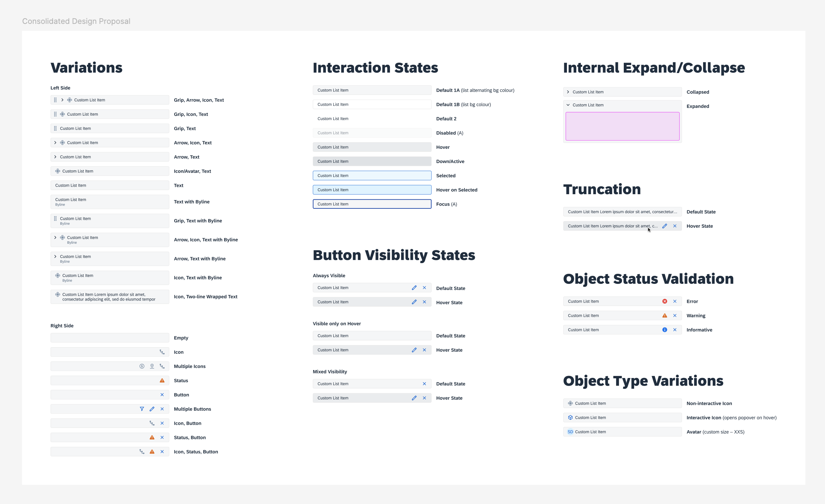Click the SD avatar badge
Screen dimensions: 825x504
pos(570,432)
